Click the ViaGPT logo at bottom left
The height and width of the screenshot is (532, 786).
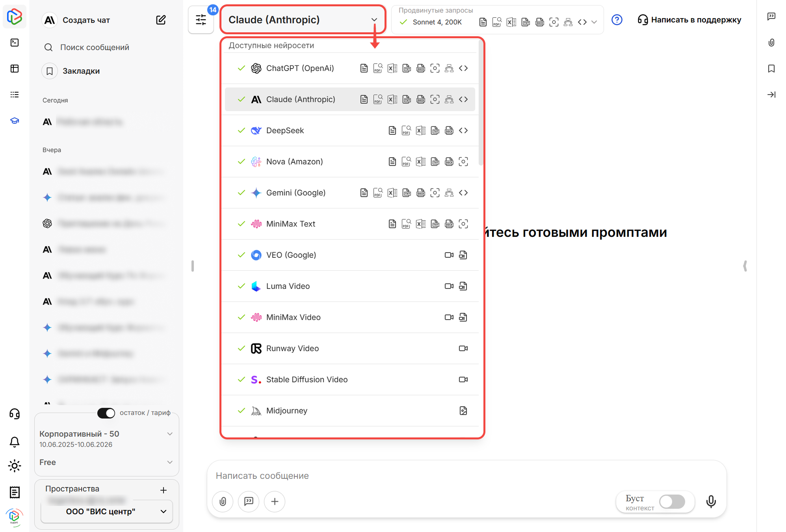point(15,517)
